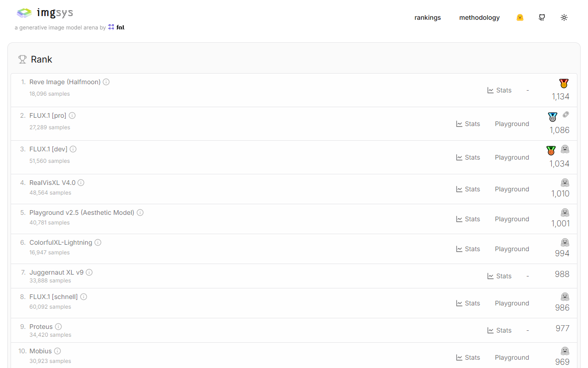Open the GitHub icon link

click(x=542, y=17)
